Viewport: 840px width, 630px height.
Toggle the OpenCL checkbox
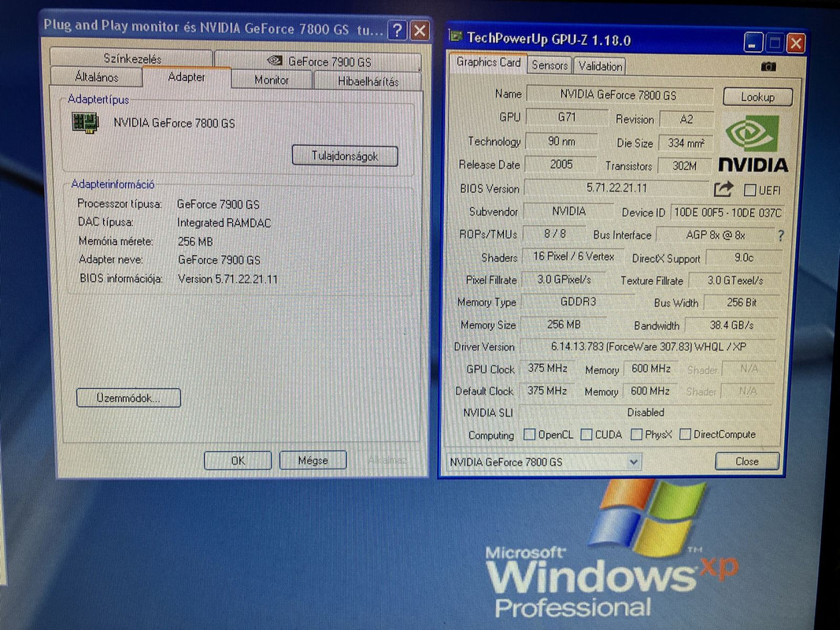pyautogui.click(x=529, y=435)
